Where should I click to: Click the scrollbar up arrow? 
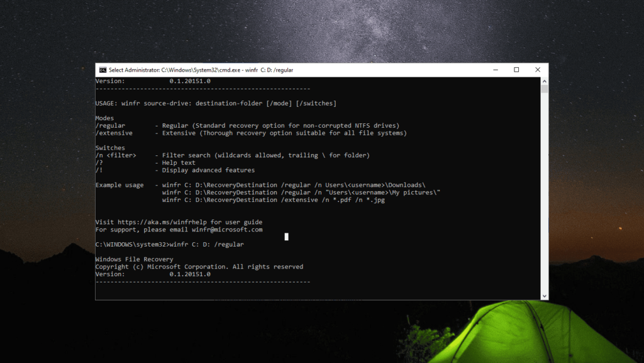pos(544,81)
